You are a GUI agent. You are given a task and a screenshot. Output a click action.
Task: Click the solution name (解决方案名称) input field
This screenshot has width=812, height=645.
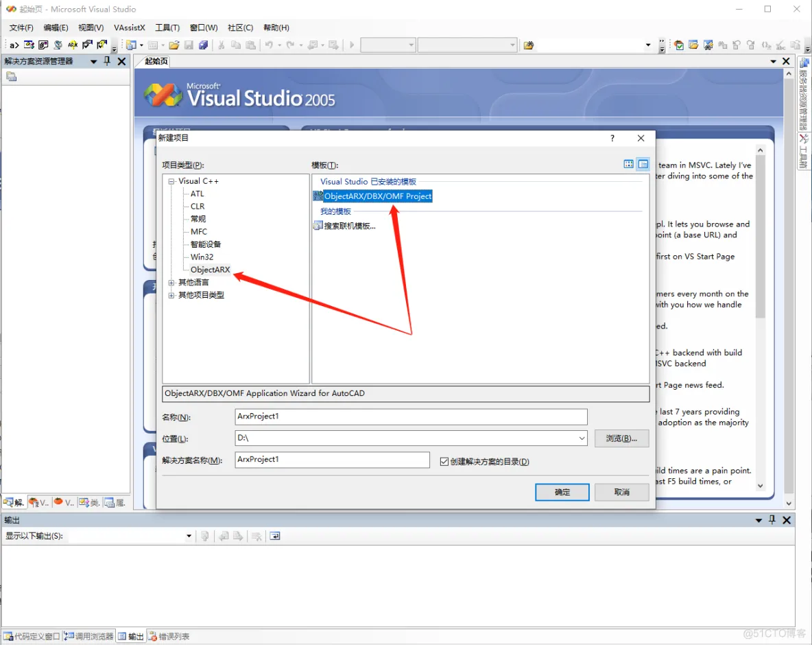(x=332, y=460)
